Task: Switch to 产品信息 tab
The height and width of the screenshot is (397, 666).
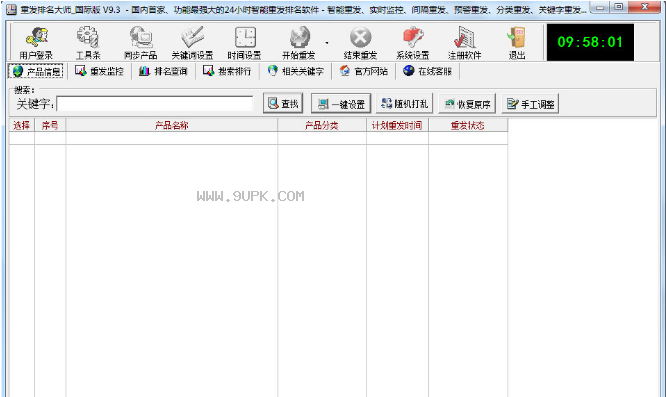Action: pos(36,71)
